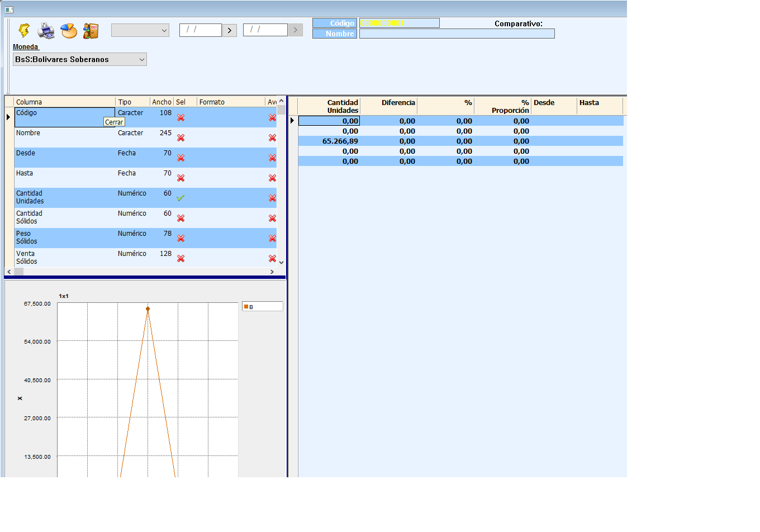Select the Venta Sólidos row name cell
The width and height of the screenshot is (760, 532).
pyautogui.click(x=65, y=258)
